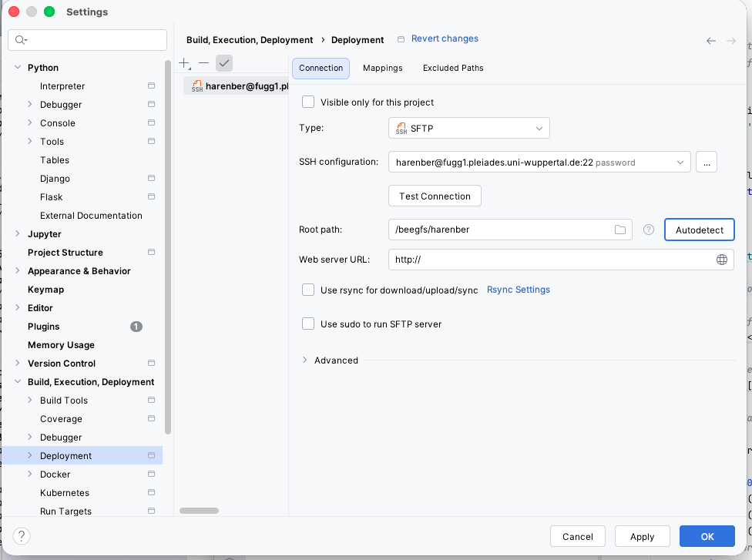Click the Test Connection button

pyautogui.click(x=435, y=196)
